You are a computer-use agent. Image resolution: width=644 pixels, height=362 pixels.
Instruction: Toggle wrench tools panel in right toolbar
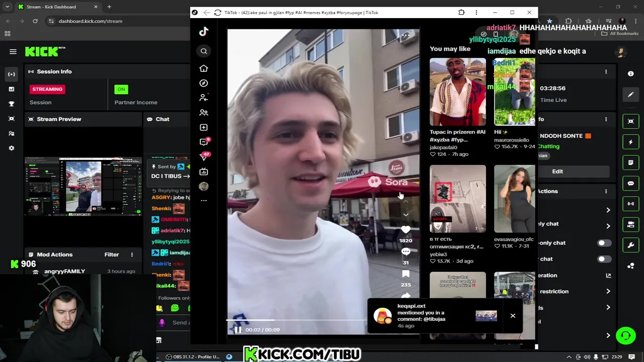point(631,245)
